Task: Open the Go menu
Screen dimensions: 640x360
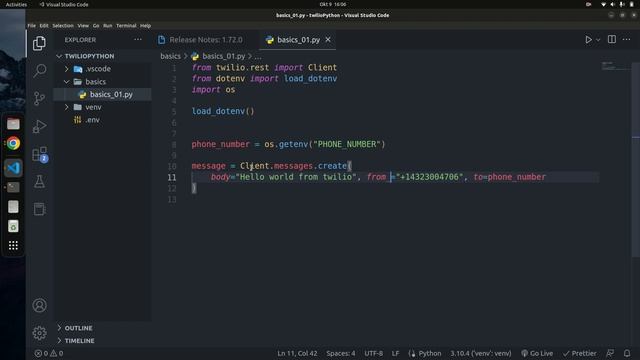Action: (x=96, y=25)
